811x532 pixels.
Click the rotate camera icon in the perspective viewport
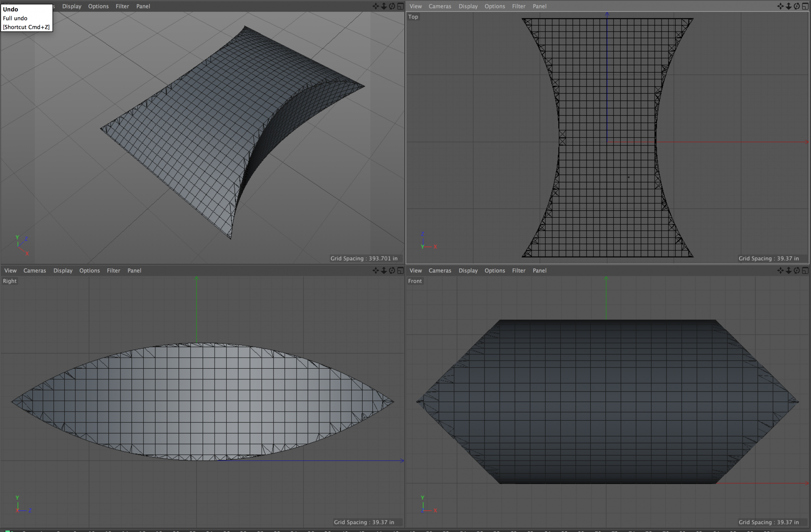coord(392,6)
